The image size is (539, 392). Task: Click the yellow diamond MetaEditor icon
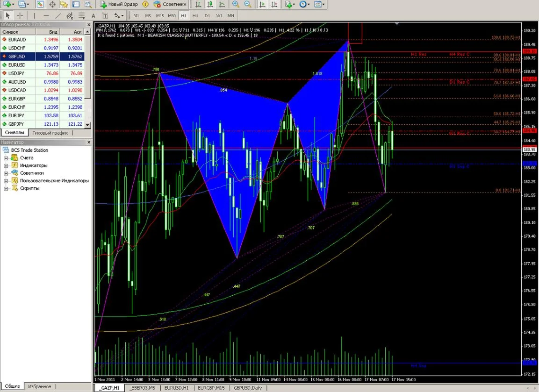pos(145,4)
